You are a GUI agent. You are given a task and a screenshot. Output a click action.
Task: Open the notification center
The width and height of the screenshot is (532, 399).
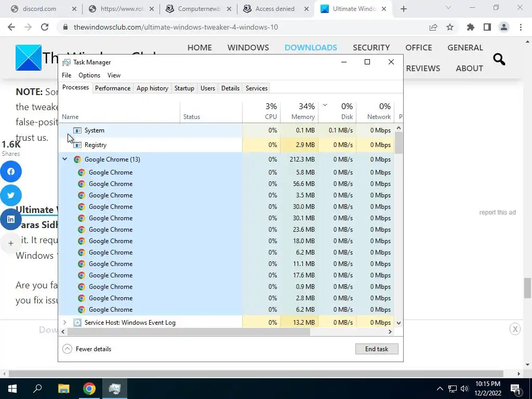(x=515, y=389)
